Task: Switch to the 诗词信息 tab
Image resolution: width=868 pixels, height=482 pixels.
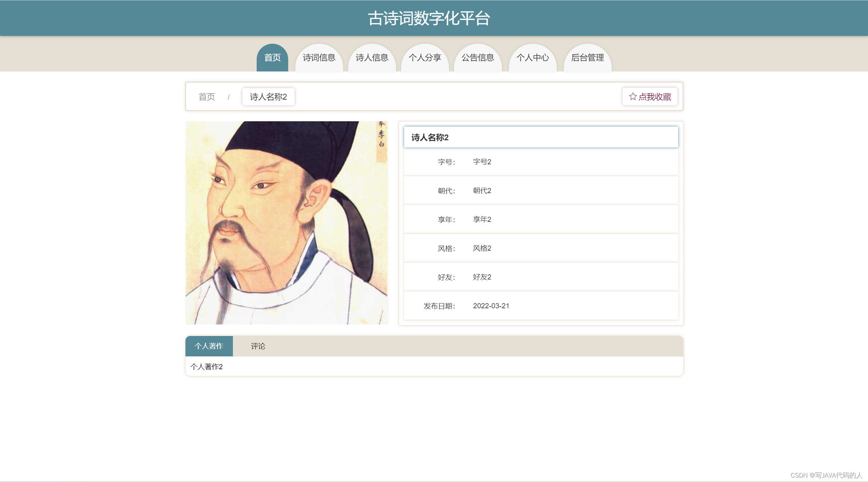Action: click(x=319, y=58)
